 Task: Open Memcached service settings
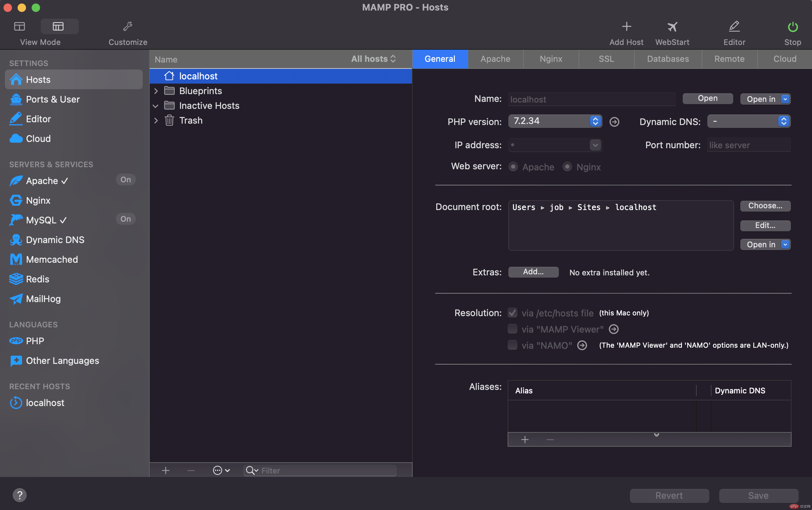pyautogui.click(x=74, y=260)
